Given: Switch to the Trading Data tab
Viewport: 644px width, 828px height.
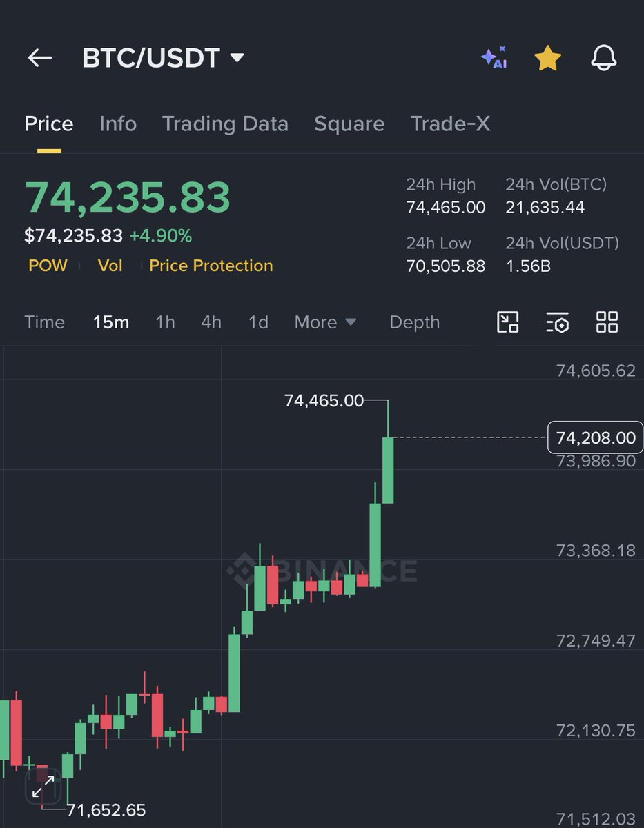Looking at the screenshot, I should point(225,124).
